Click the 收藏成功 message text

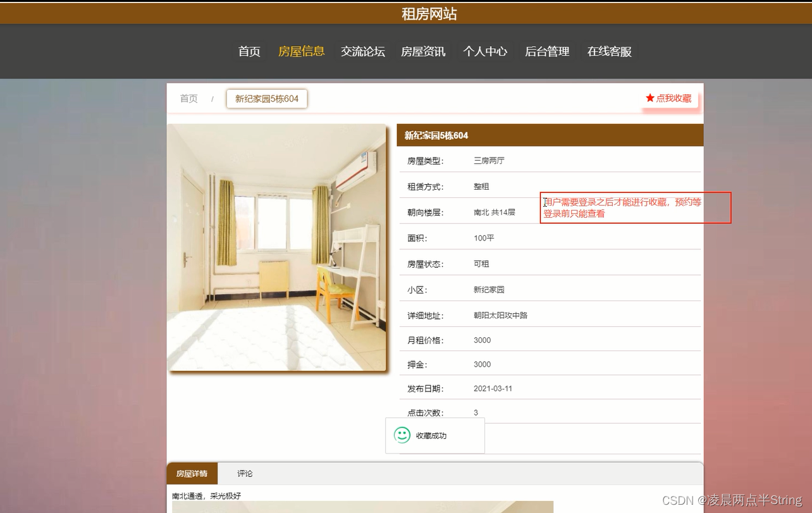(x=431, y=436)
